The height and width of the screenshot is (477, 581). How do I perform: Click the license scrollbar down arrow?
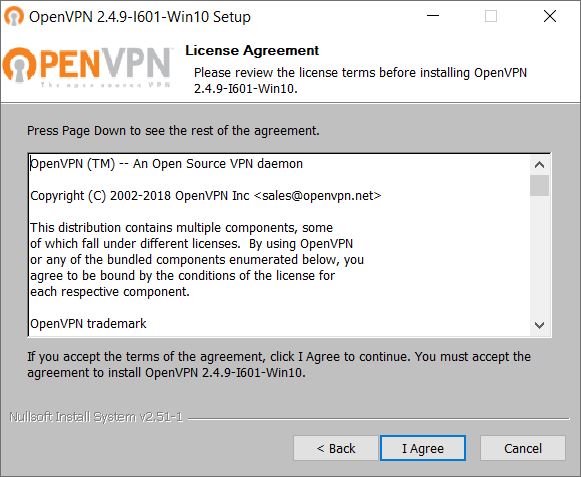click(540, 325)
